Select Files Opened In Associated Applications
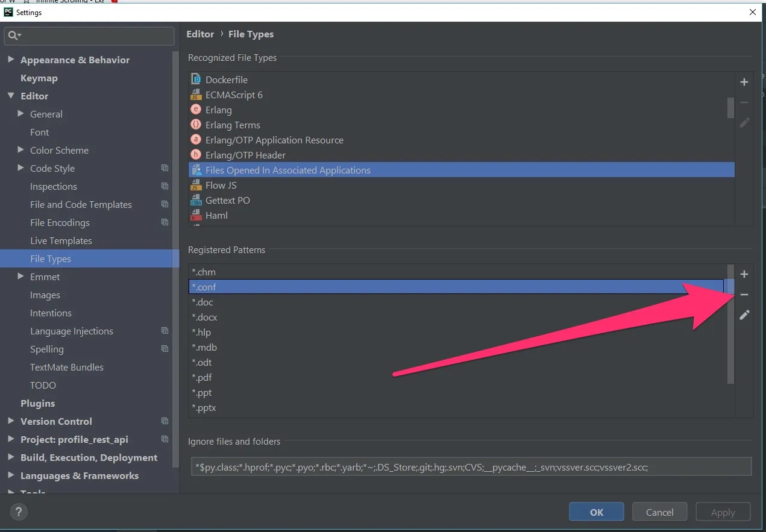The width and height of the screenshot is (766, 532). tap(462, 170)
